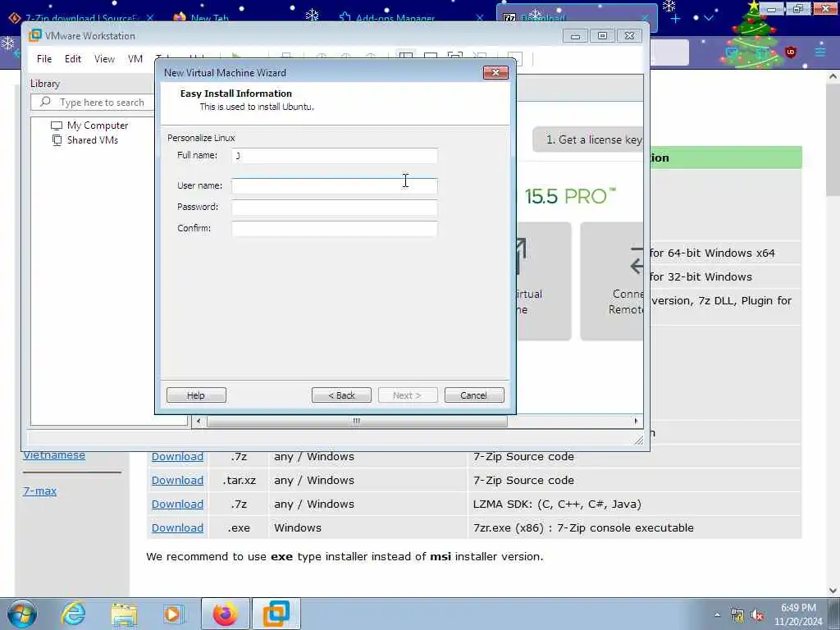Focus the User name field

[x=335, y=186]
